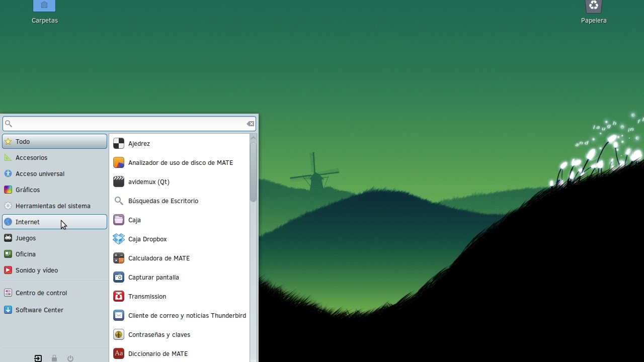Click the search magnifier in menu
Image resolution: width=644 pixels, height=362 pixels.
[x=9, y=124]
